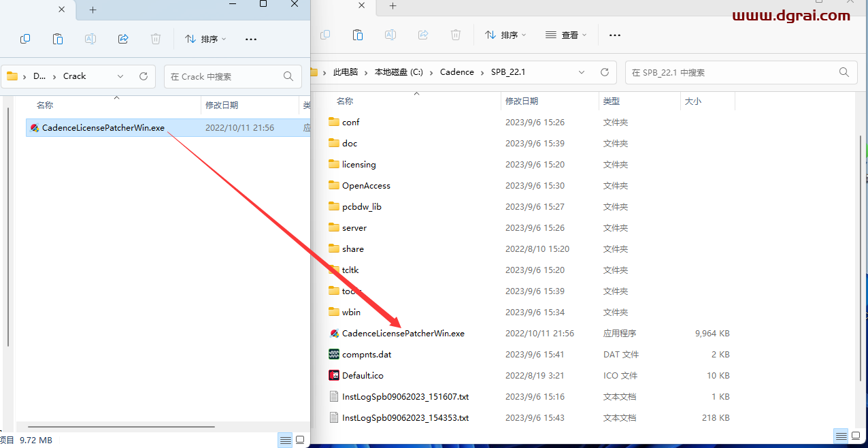
Task: Expand the chevron after 本地磁盘 (C:) breadcrumb
Action: pos(431,72)
